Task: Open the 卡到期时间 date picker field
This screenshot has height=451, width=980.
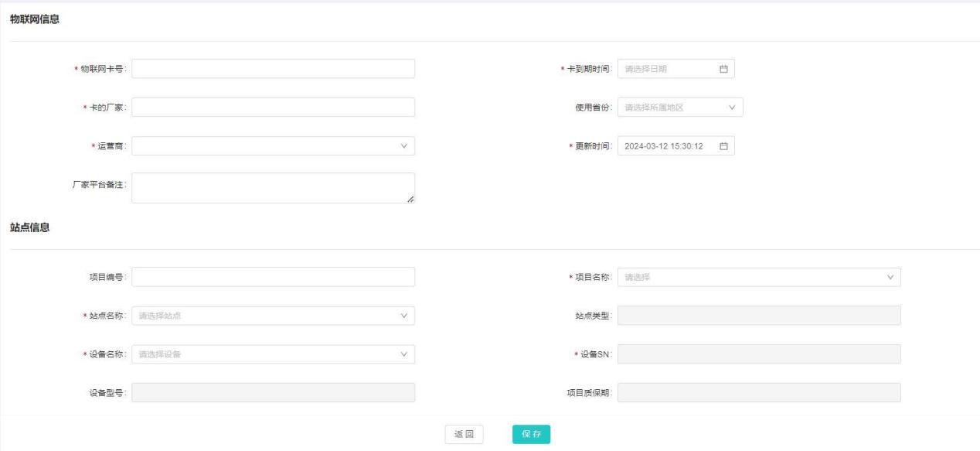Action: (666, 69)
